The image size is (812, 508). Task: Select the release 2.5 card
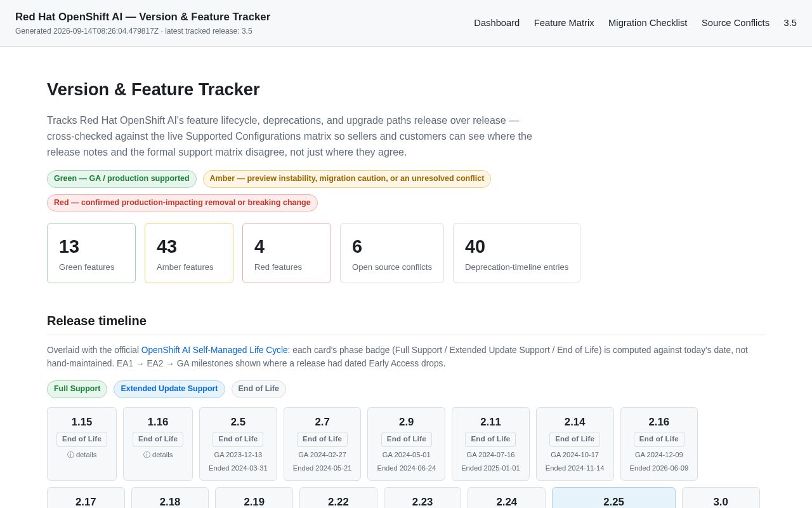[238, 444]
